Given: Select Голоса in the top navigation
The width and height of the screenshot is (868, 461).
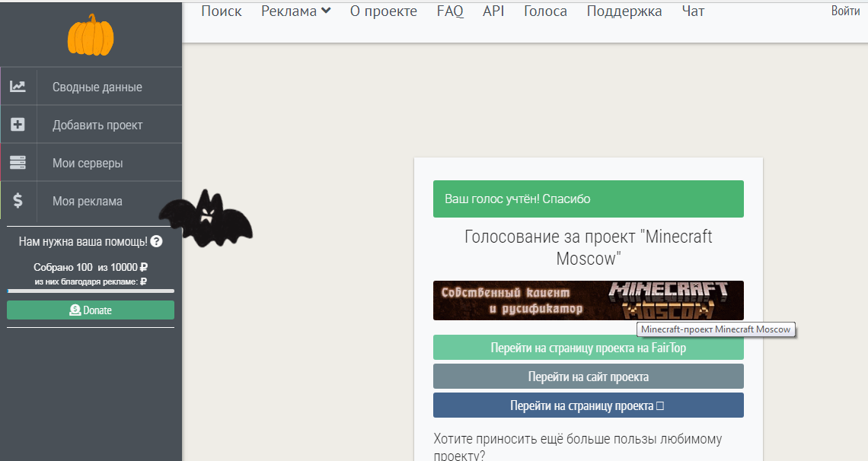Looking at the screenshot, I should [545, 11].
